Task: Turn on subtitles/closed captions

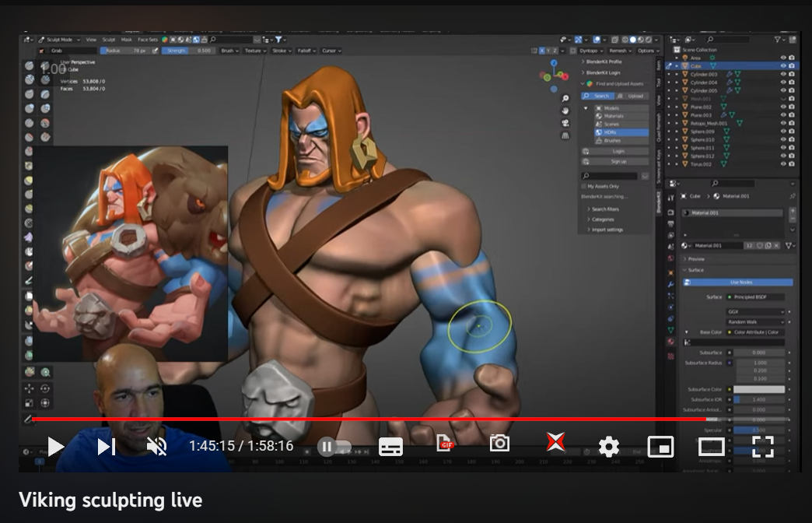Action: click(x=390, y=447)
